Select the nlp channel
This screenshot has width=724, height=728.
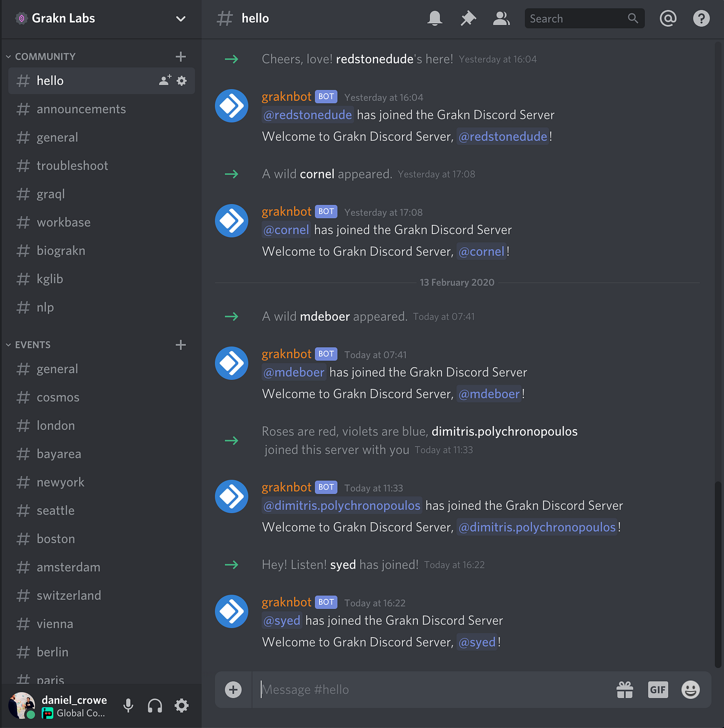pyautogui.click(x=101, y=308)
